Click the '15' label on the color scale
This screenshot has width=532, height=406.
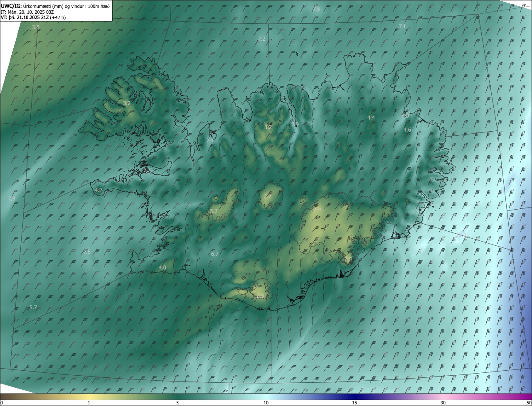click(355, 403)
